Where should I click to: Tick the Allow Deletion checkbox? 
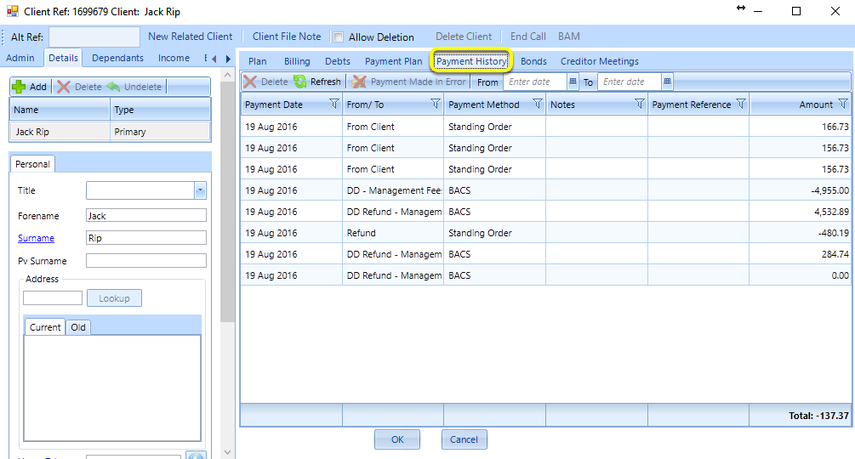(338, 37)
